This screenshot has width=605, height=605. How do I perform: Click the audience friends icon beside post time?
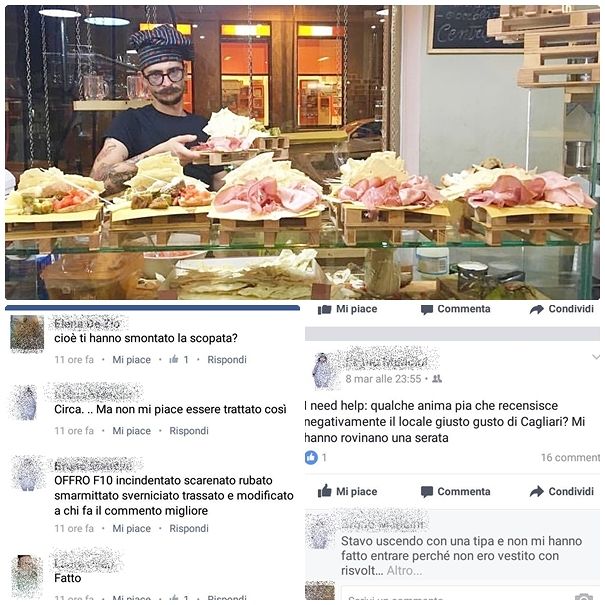coord(437,379)
